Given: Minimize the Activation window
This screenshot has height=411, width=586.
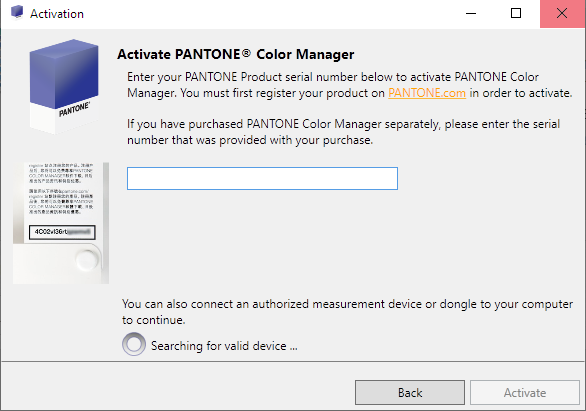Looking at the screenshot, I should 471,13.
